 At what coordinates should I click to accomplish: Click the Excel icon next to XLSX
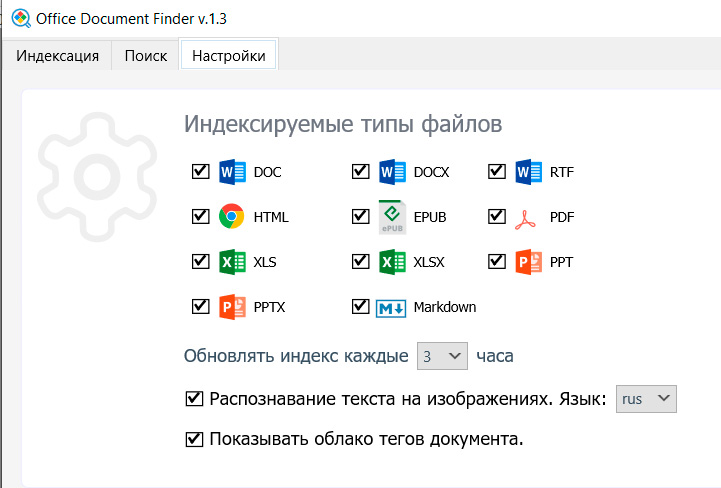392,262
